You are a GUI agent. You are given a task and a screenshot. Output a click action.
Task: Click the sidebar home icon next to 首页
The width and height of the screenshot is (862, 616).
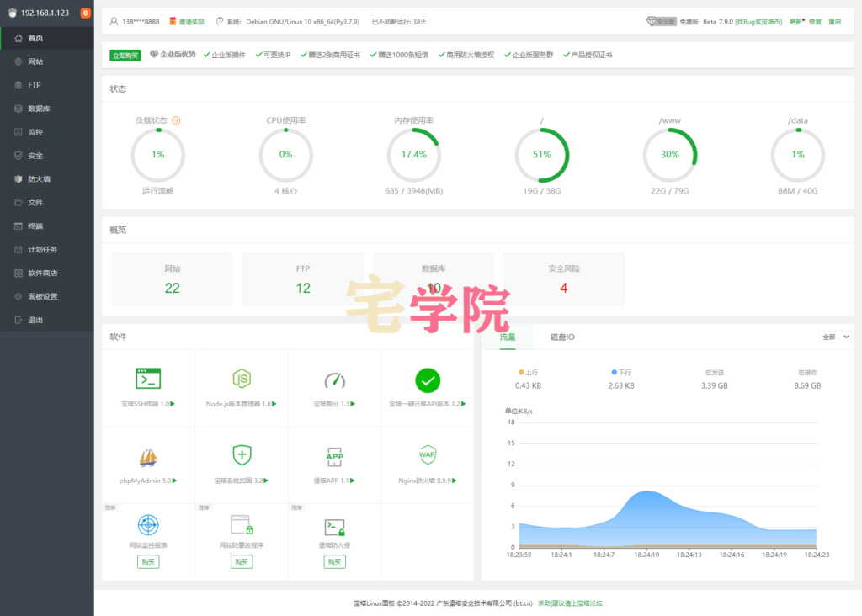19,38
